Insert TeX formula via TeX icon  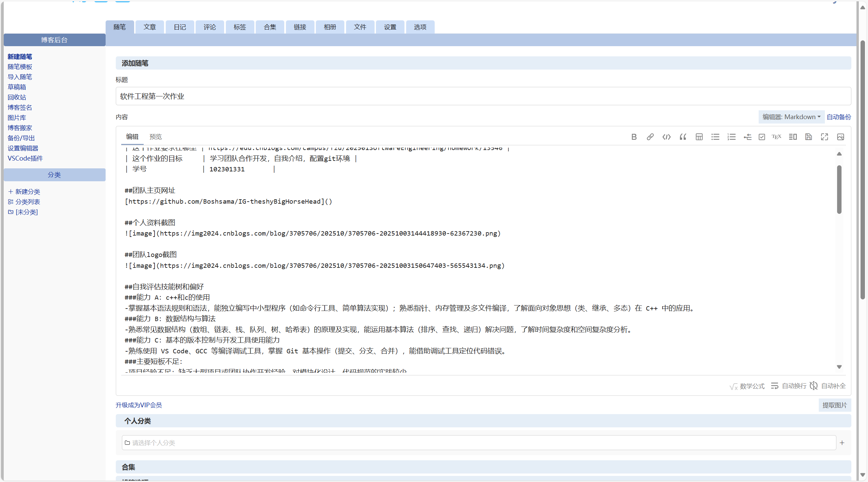click(x=776, y=137)
